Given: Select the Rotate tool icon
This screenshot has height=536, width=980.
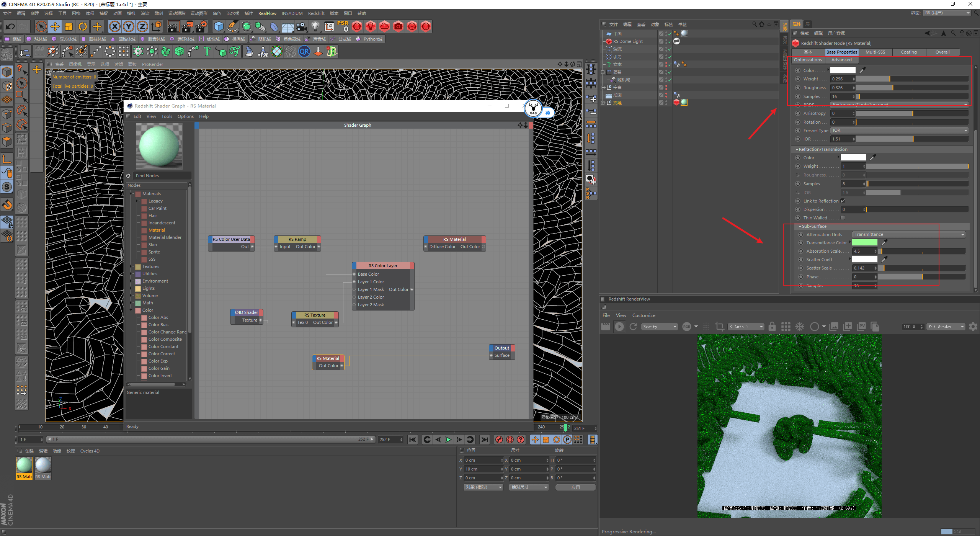Looking at the screenshot, I should (83, 26).
